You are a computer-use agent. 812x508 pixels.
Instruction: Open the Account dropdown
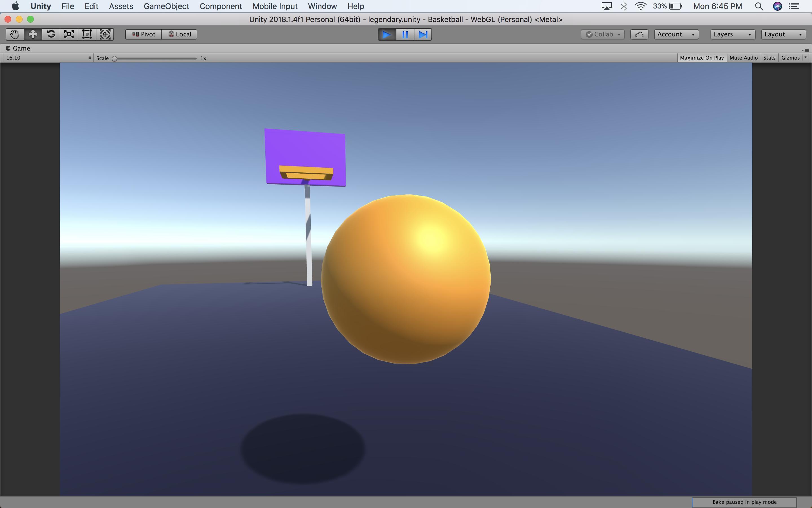676,34
